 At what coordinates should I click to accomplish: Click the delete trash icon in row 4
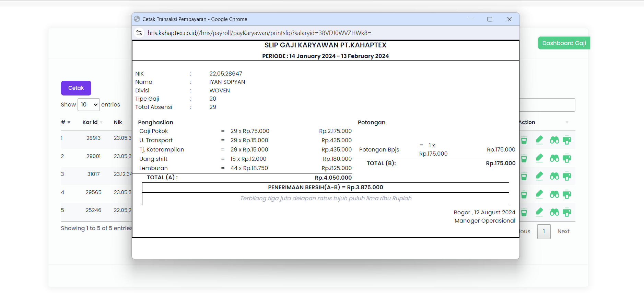pyautogui.click(x=524, y=195)
